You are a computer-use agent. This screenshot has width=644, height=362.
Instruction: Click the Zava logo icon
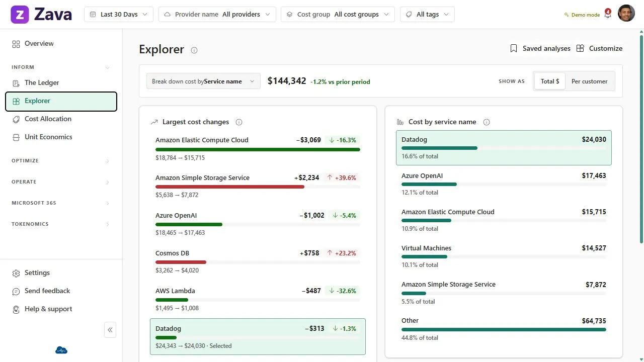20,15
